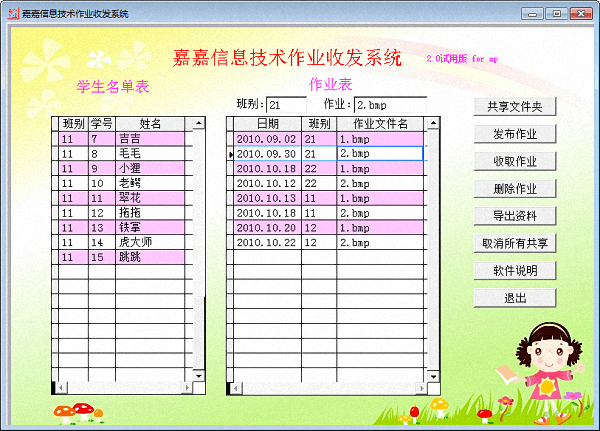Click the 班别 input field
Image resolution: width=600 pixels, height=431 pixels.
point(287,105)
